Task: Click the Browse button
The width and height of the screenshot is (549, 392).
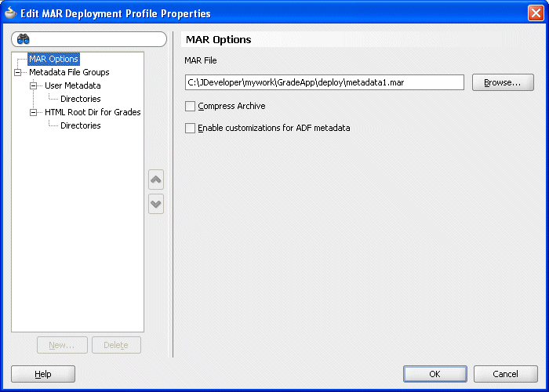Action: tap(503, 82)
